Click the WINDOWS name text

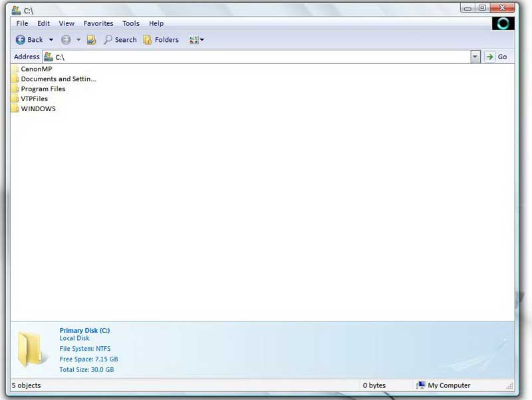[39, 108]
